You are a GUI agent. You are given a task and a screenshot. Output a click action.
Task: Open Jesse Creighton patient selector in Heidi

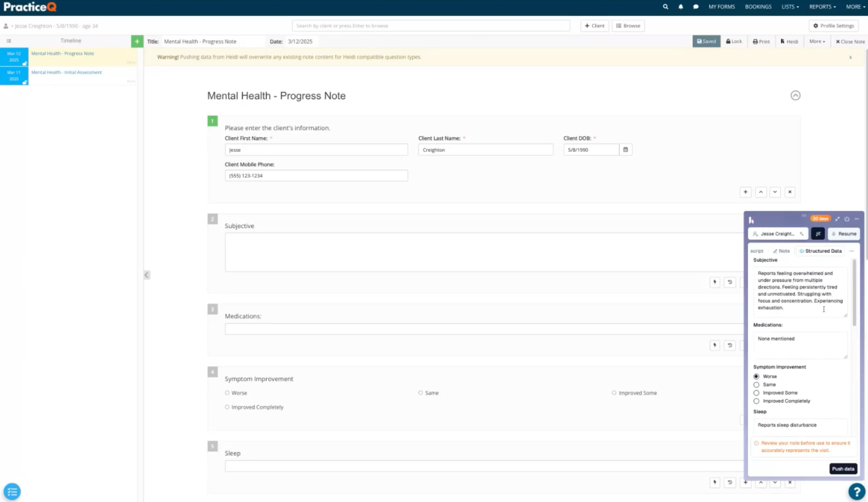[x=778, y=234]
